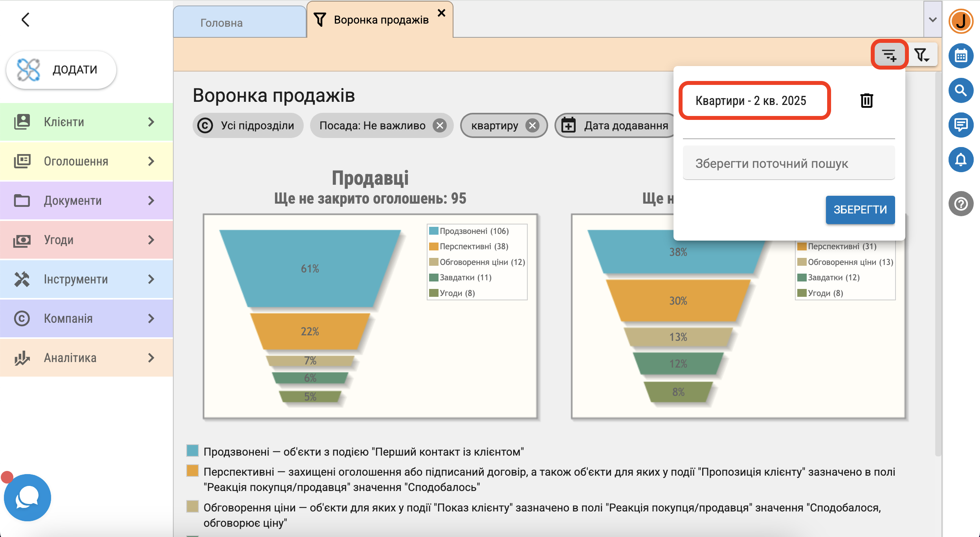Click the Зберегти поточний пошук input field

tap(788, 164)
